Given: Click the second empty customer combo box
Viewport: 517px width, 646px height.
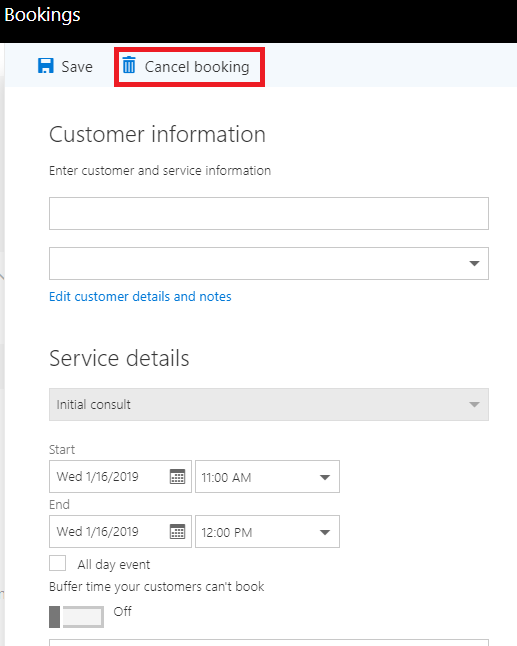Looking at the screenshot, I should click(x=269, y=263).
